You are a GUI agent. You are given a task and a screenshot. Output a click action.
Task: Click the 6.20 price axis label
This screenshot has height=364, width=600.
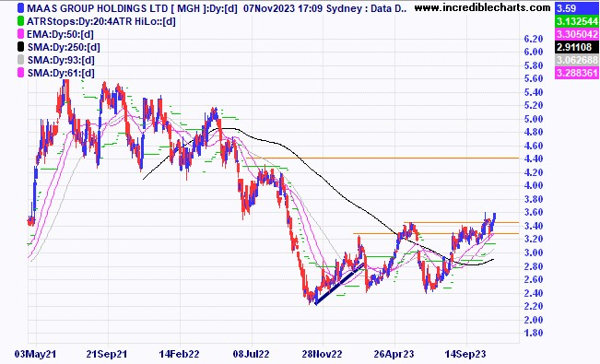click(534, 39)
